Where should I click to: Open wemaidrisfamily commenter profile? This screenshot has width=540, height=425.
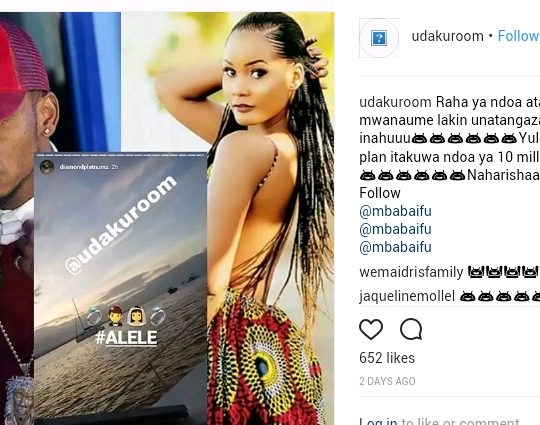[x=411, y=272]
